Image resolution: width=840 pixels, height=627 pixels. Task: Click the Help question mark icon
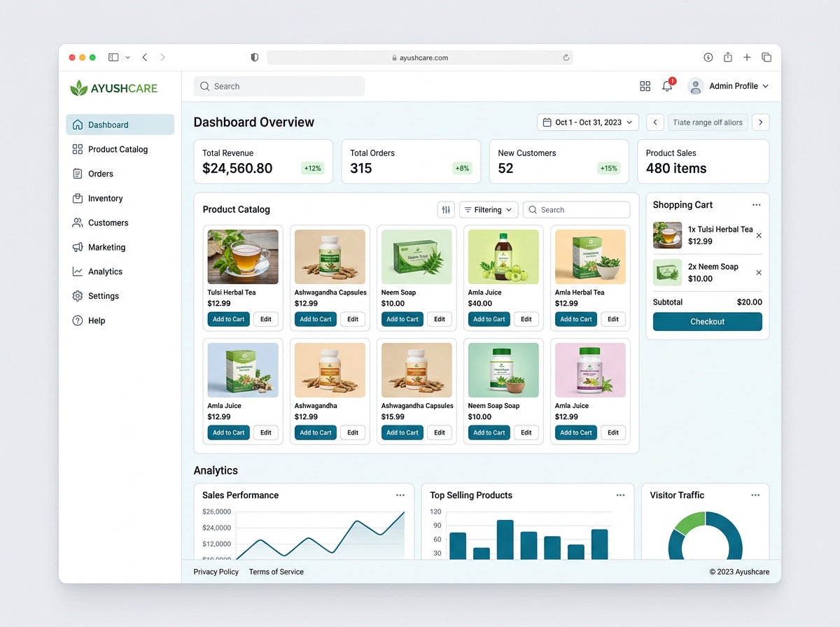pyautogui.click(x=78, y=320)
